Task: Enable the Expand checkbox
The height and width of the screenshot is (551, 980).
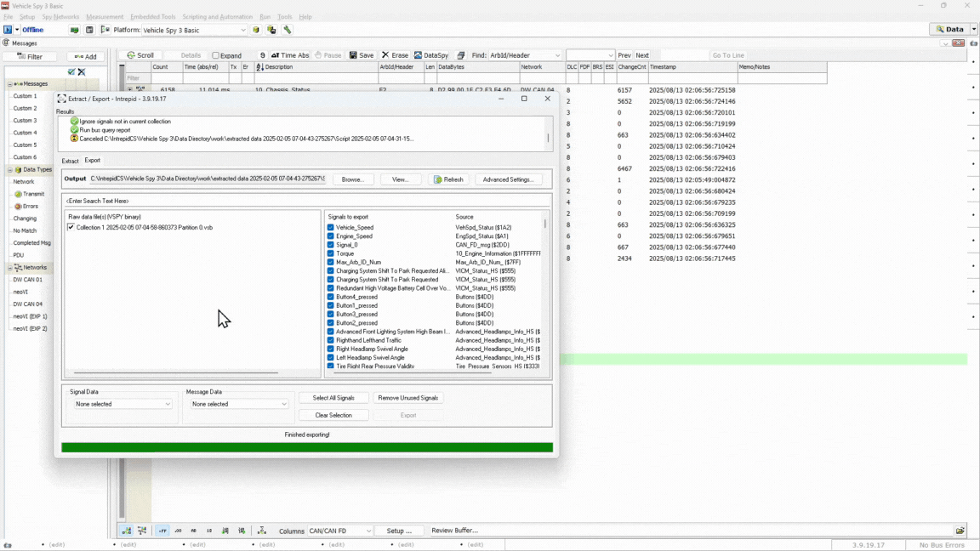Action: [216, 56]
